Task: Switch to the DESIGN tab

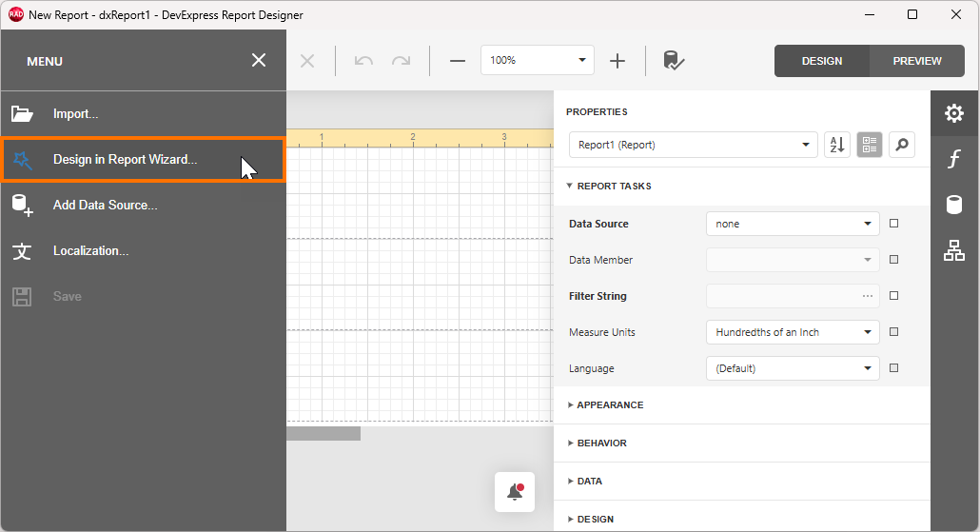Action: click(x=822, y=61)
